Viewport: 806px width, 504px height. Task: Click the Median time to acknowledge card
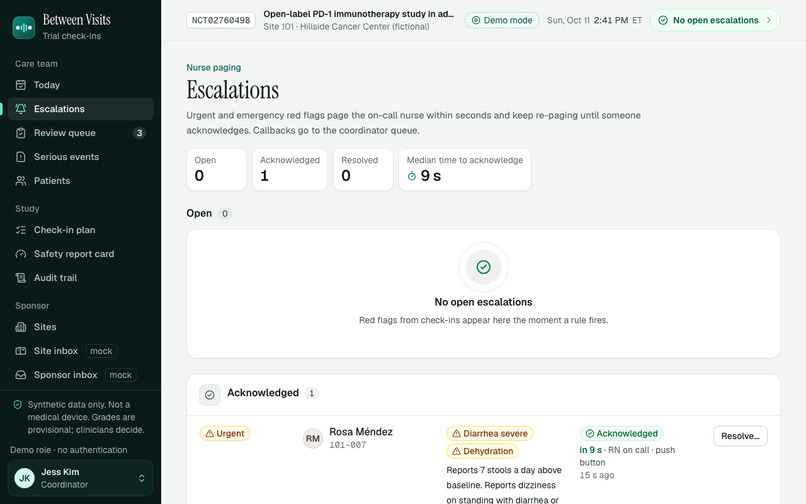point(465,170)
